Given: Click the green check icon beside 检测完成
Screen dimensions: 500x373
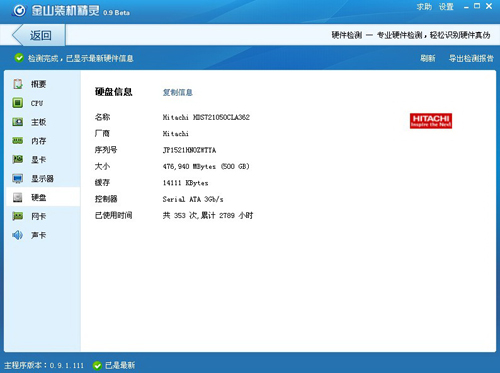Looking at the screenshot, I should coord(19,58).
